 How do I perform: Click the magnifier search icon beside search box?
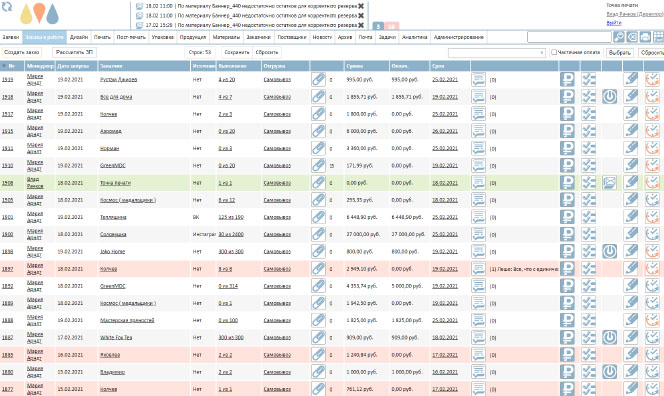click(619, 37)
